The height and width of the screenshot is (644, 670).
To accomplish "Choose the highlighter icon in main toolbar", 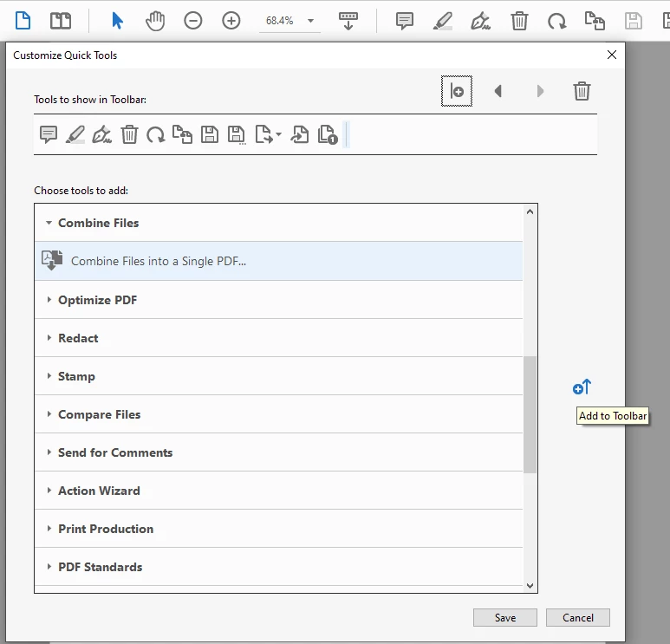I will point(443,21).
